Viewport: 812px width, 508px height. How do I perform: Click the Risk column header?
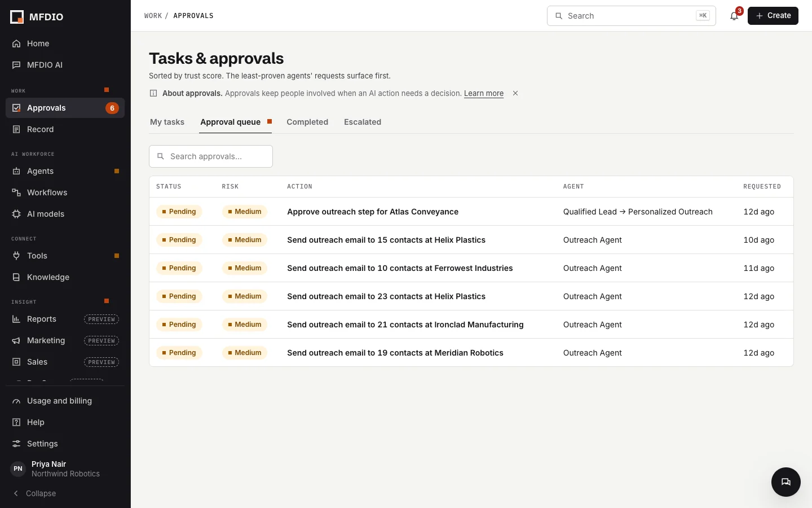[230, 186]
